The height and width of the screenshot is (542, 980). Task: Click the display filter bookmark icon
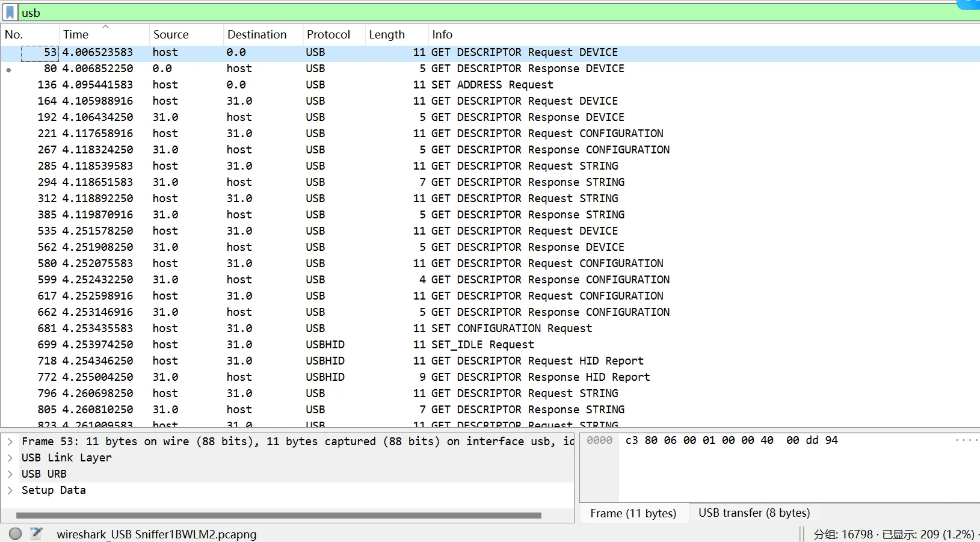(x=10, y=13)
